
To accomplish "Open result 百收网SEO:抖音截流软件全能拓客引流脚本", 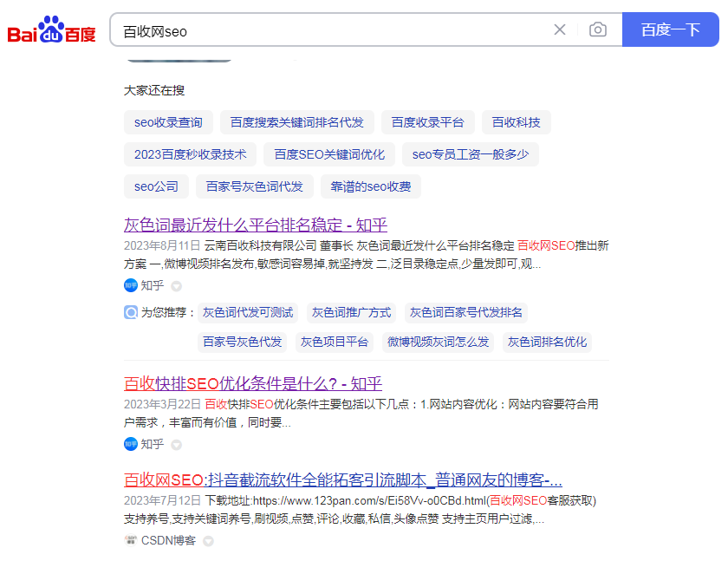I will (343, 479).
